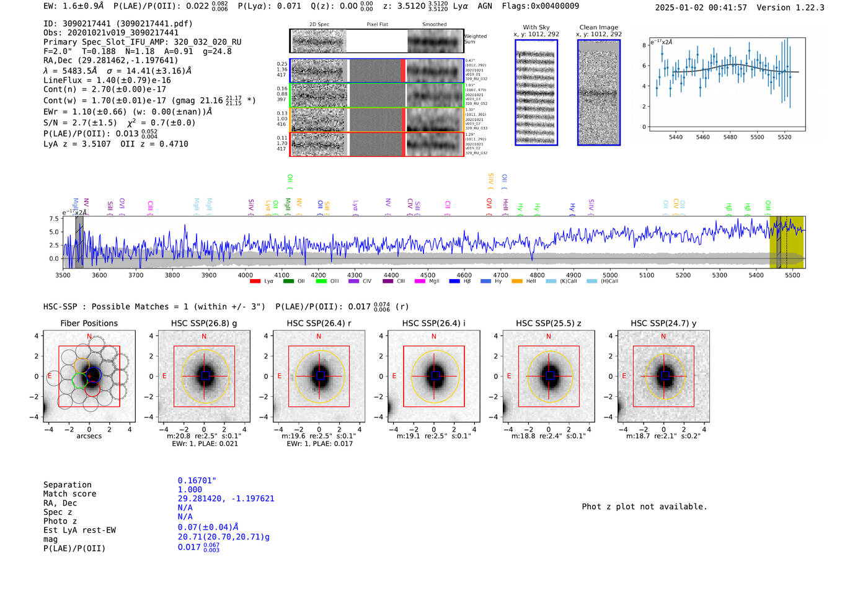This screenshot has height=591, width=868.
Task: Open the HSC SSP(24.7) y cutout
Action: tap(663, 376)
